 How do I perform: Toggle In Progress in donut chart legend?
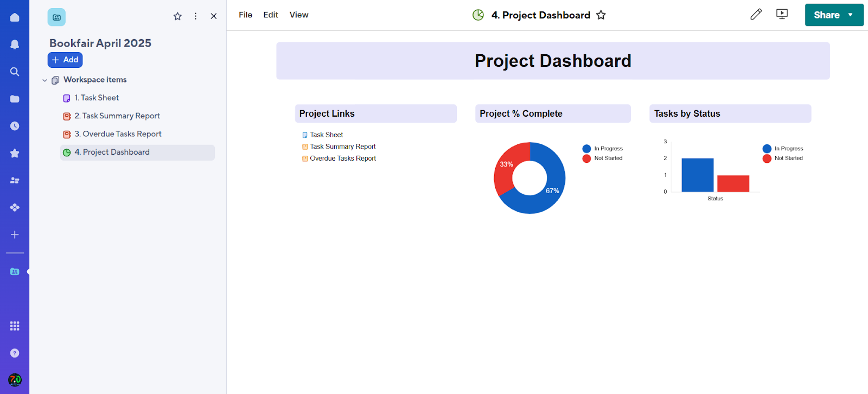point(602,149)
